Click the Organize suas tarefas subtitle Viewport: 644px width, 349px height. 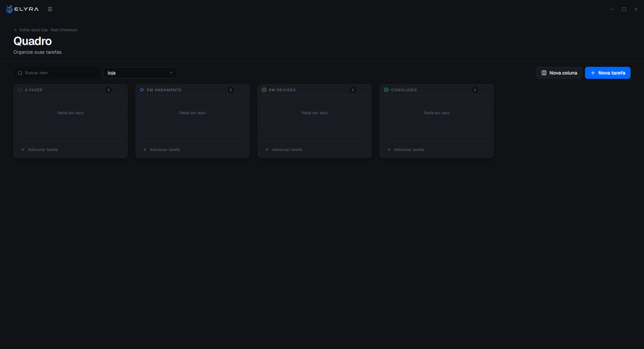point(38,52)
